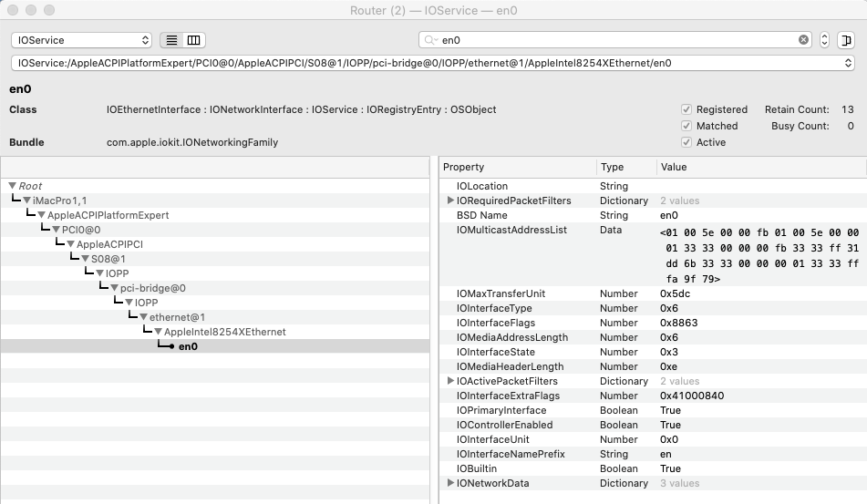
Task: Select IOInterfaceState property row
Action: (x=653, y=352)
